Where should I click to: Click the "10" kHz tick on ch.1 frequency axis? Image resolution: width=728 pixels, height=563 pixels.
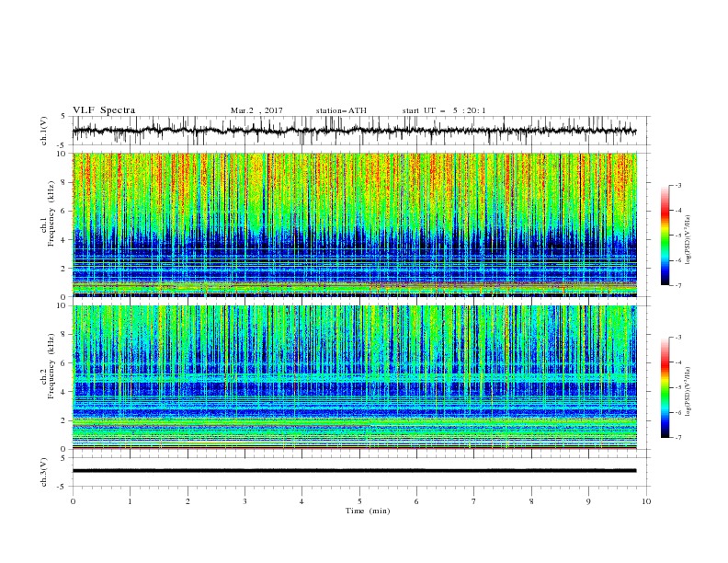pyautogui.click(x=63, y=154)
